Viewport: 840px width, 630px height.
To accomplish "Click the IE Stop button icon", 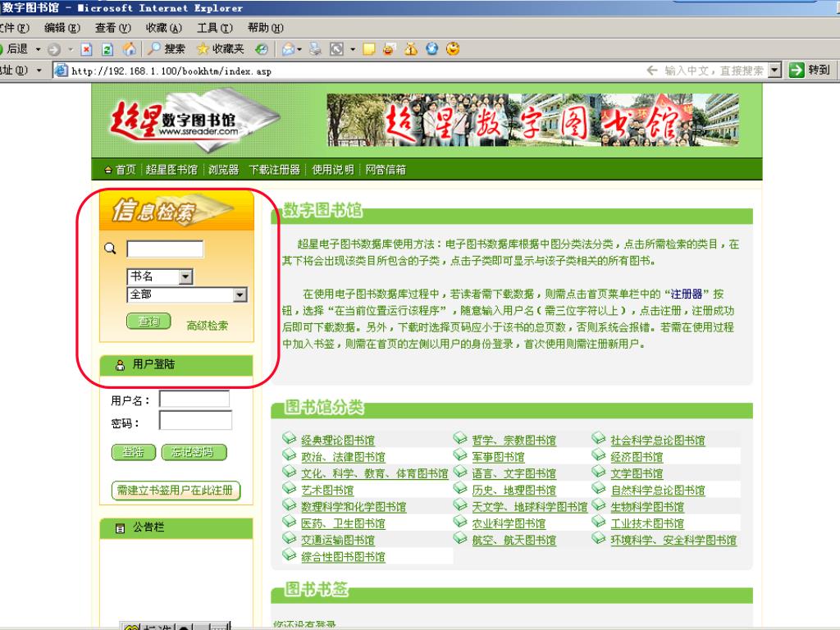I will [x=86, y=50].
